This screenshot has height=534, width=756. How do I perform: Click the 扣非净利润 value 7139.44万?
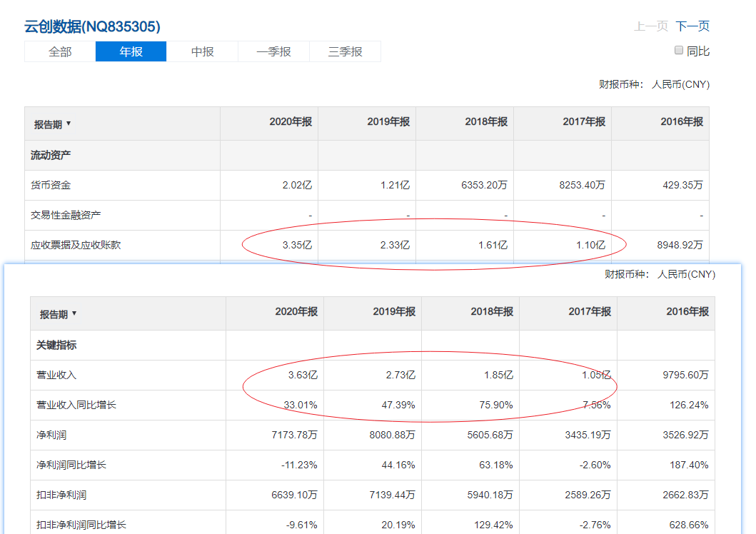393,495
